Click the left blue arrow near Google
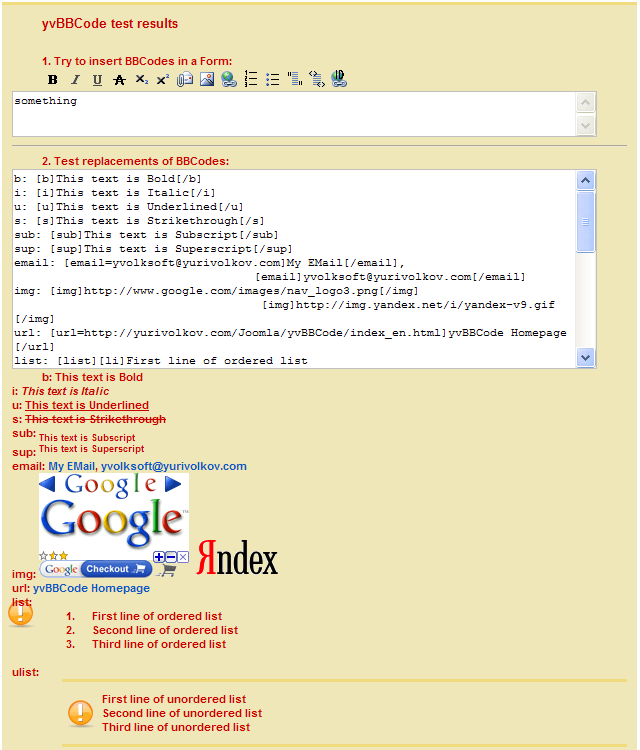This screenshot has height=750, width=640. click(47, 484)
